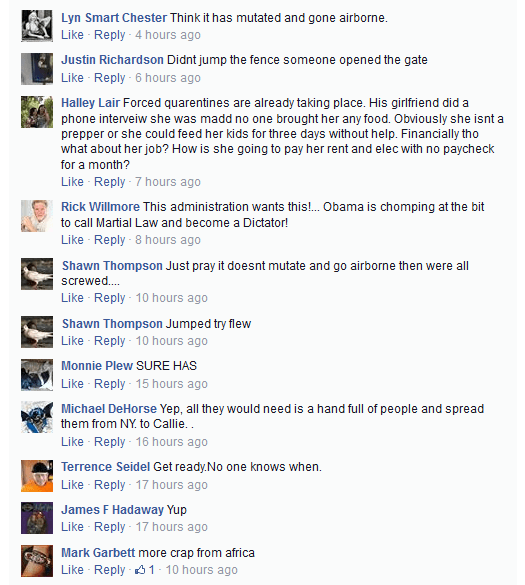
Task: Like Halley Lair's quarantine comment
Action: (x=72, y=182)
